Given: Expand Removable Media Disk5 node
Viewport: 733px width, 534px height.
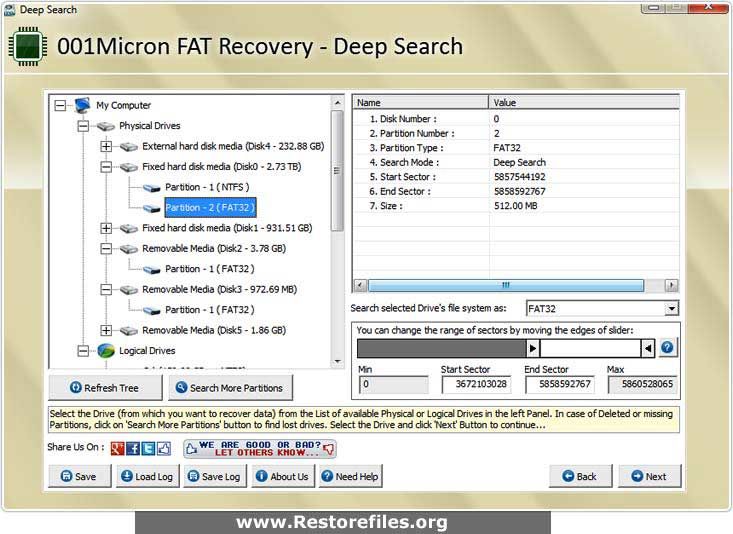Looking at the screenshot, I should [x=106, y=331].
